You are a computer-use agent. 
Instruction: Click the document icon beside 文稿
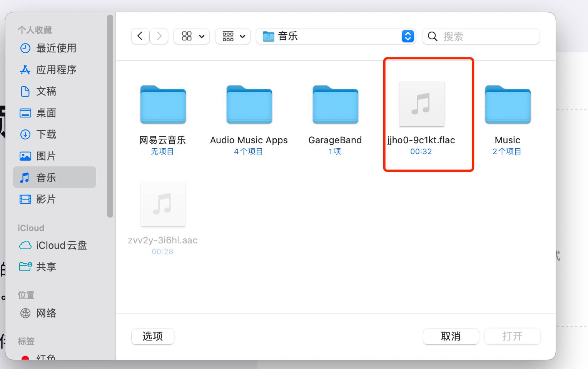click(x=25, y=91)
